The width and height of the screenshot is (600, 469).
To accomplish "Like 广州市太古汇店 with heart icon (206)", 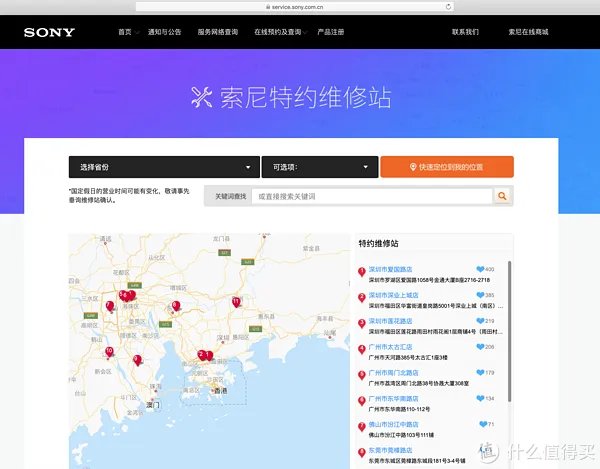I will (480, 347).
